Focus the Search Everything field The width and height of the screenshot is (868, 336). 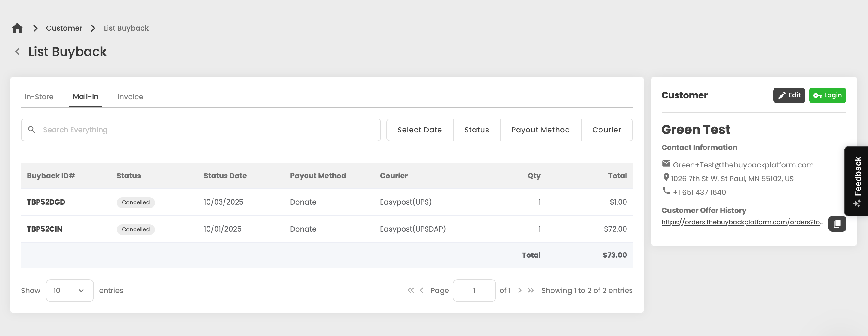tap(201, 130)
